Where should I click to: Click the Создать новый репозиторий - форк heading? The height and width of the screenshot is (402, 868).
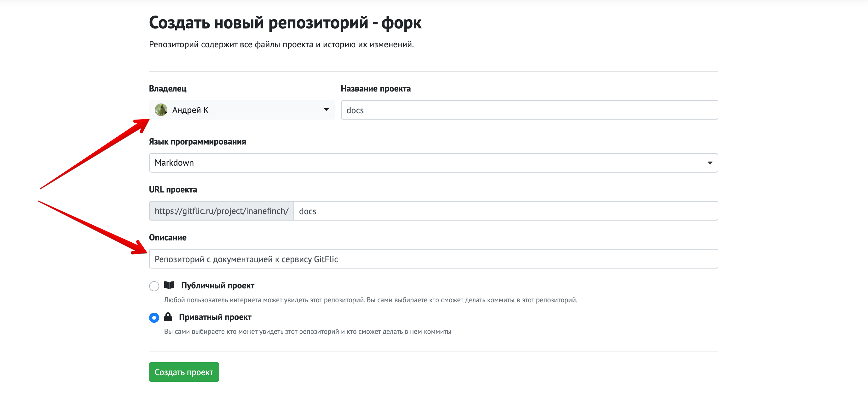pos(285,23)
